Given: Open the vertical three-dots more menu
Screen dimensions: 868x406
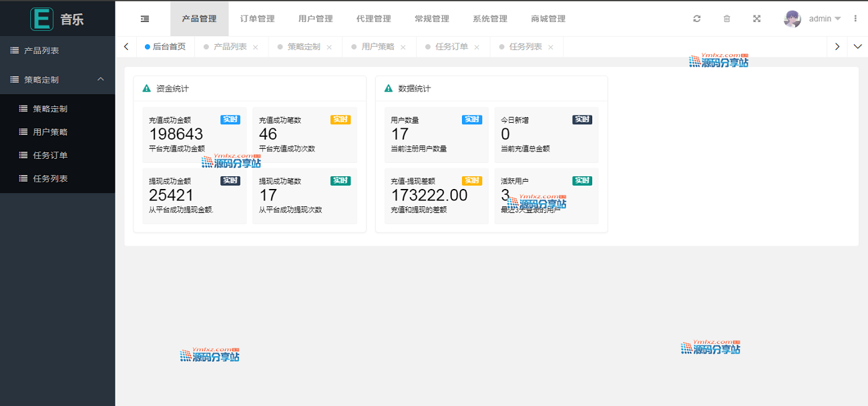Looking at the screenshot, I should (x=855, y=19).
